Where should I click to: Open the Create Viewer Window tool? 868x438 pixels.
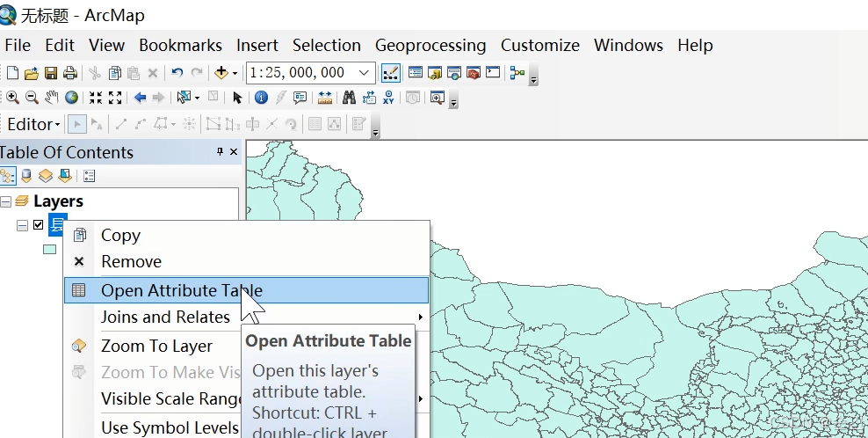438,98
